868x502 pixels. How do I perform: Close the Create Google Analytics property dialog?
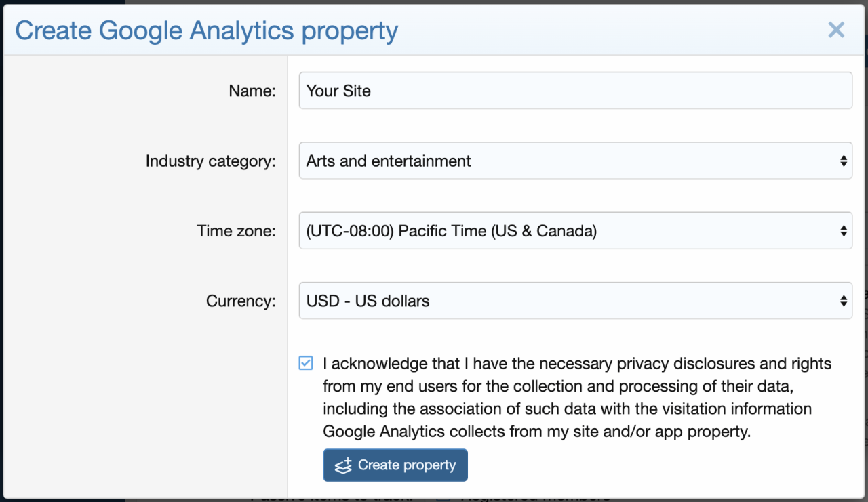[836, 30]
